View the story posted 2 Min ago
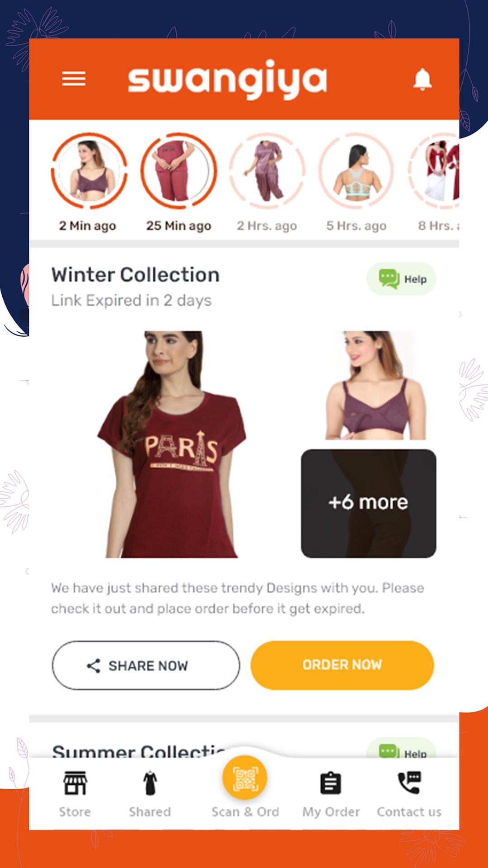Image resolution: width=488 pixels, height=868 pixels. coord(89,170)
